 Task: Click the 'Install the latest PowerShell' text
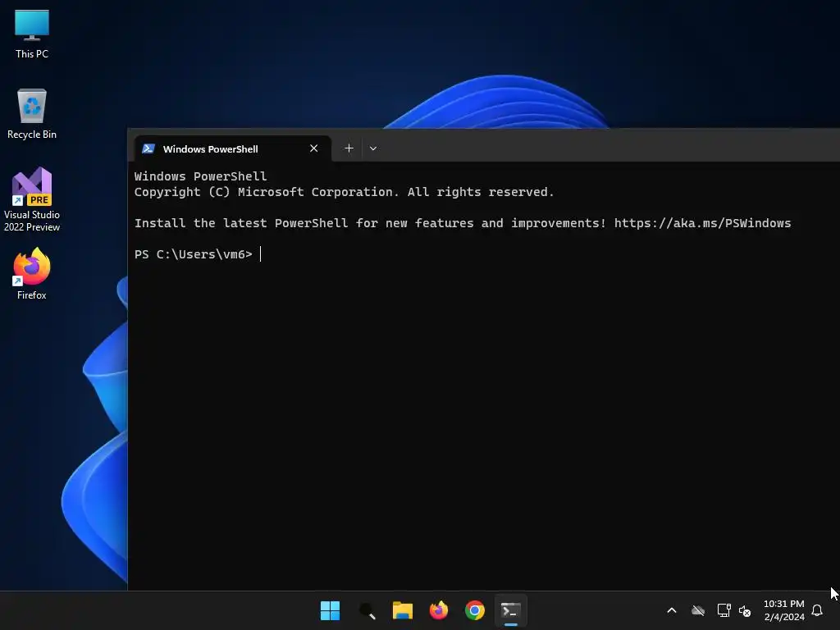241,223
